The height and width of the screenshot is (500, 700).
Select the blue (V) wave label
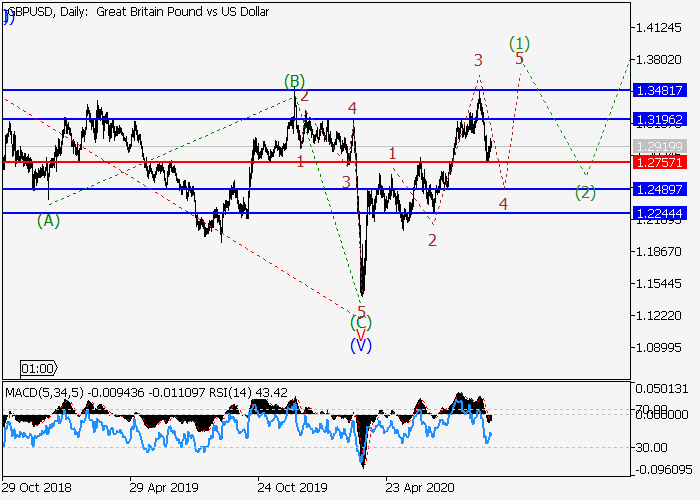[361, 345]
